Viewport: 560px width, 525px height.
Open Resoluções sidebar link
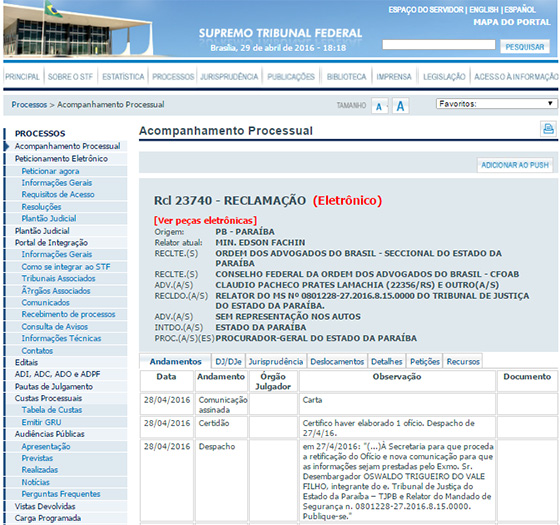click(41, 207)
